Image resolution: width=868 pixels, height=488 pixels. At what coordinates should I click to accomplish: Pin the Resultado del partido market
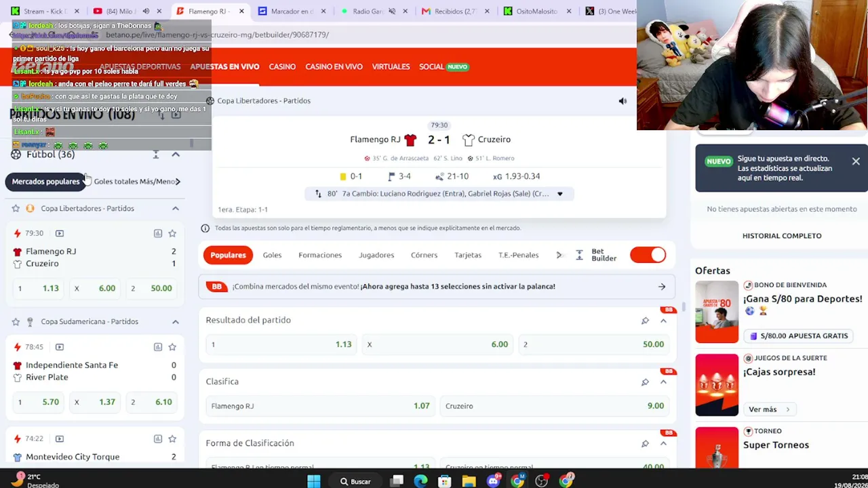point(645,321)
